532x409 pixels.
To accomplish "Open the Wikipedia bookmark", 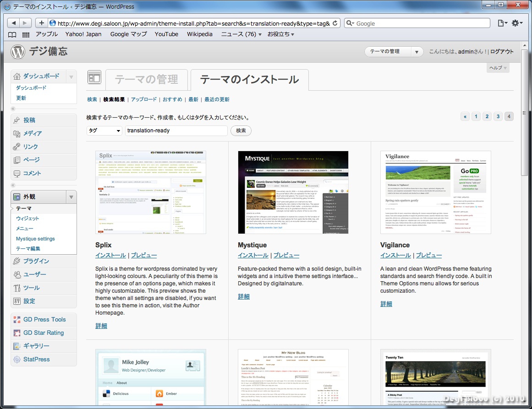I will click(x=199, y=34).
